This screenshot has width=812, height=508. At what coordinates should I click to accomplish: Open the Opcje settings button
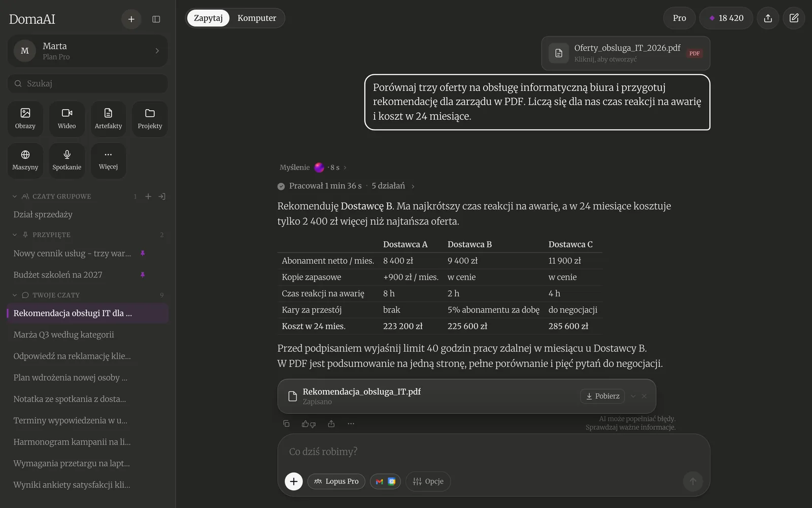coord(428,482)
